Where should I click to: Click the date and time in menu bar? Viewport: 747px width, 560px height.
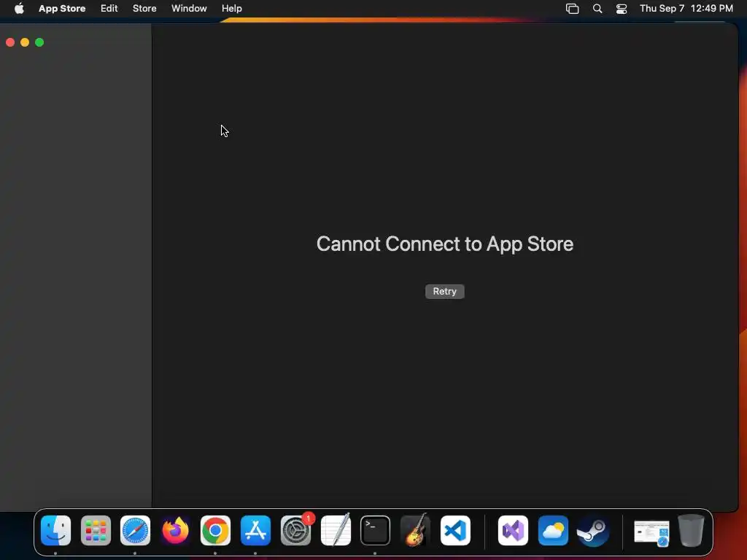686,9
